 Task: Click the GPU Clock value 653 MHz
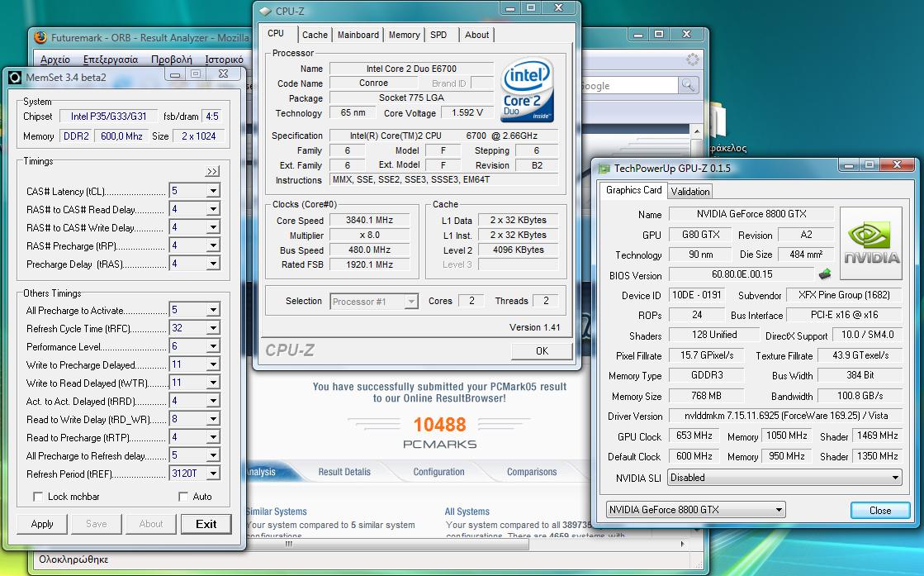point(694,436)
